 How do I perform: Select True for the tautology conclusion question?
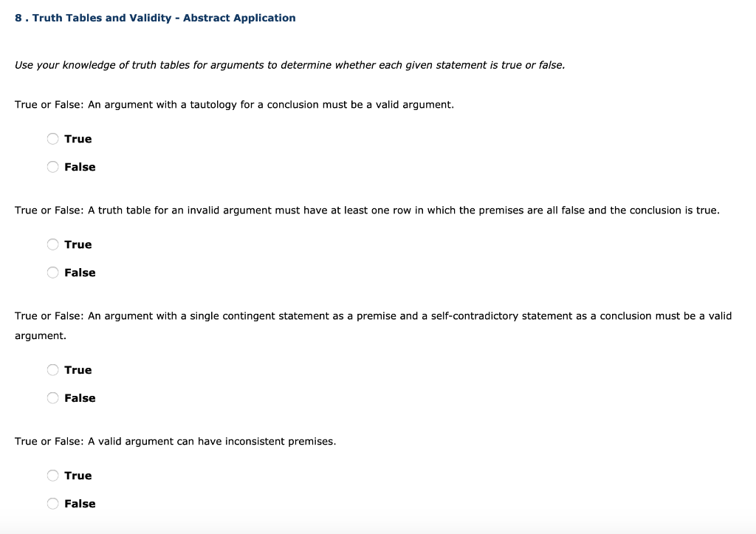click(52, 138)
